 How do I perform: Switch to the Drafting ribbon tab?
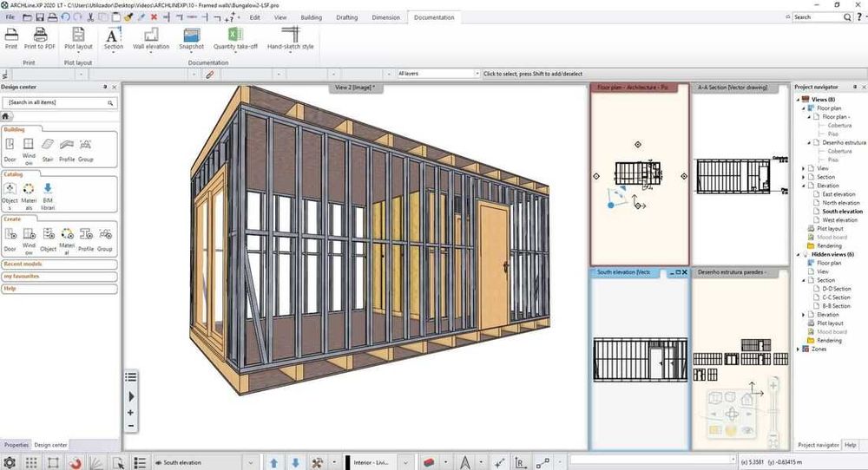click(347, 17)
